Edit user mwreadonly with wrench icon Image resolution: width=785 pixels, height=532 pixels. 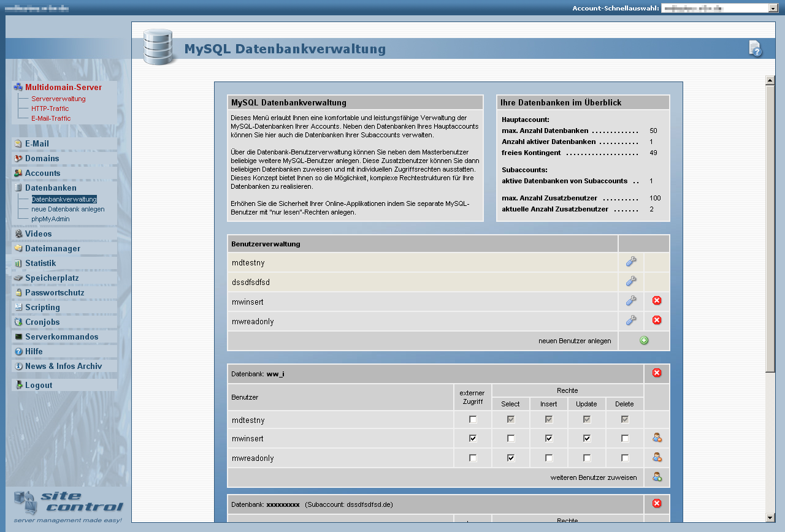(x=631, y=321)
